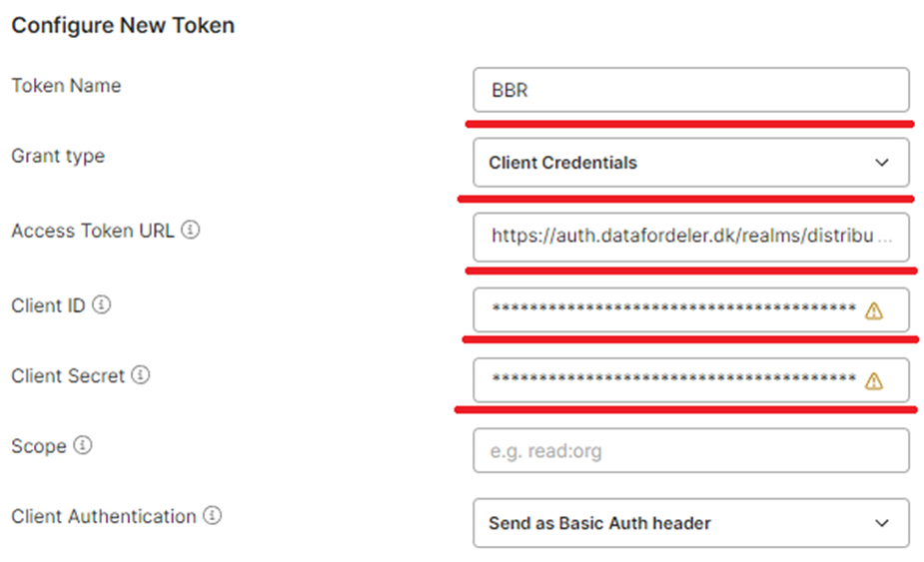Click the chevron arrow in Grant type box
The image size is (924, 562).
(x=882, y=163)
